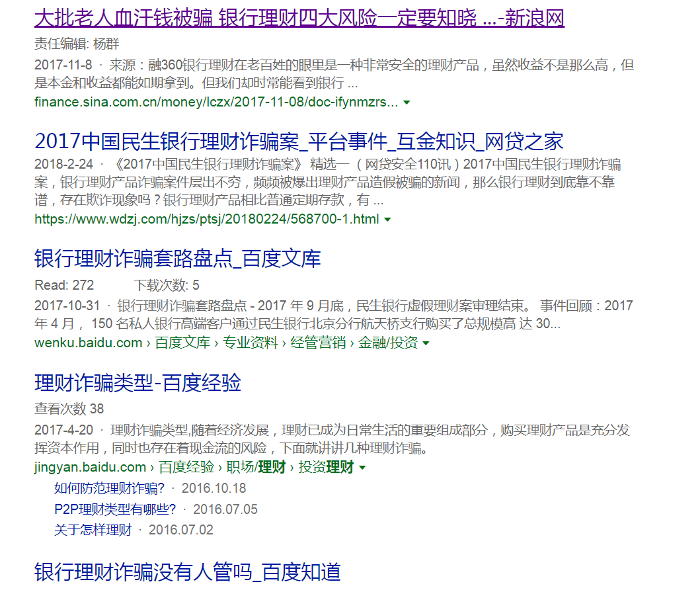Click the wenku.baidu.com breadcrumb
The width and height of the screenshot is (700, 592).
pos(89,343)
